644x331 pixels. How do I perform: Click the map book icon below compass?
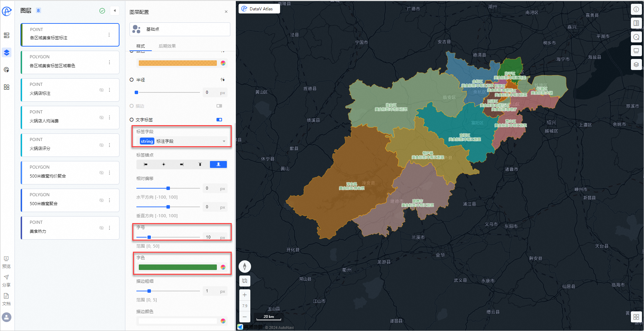pos(245,281)
